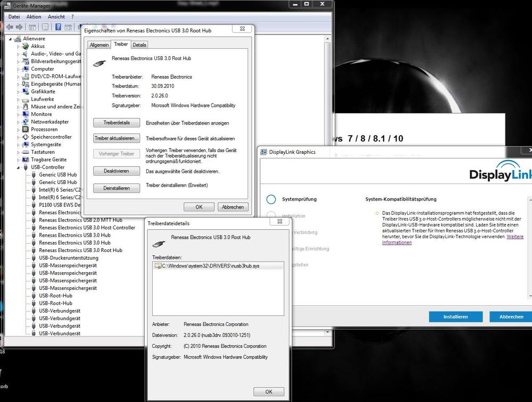Expand the Grafikkarte category
This screenshot has height=402, width=532.
18,91
